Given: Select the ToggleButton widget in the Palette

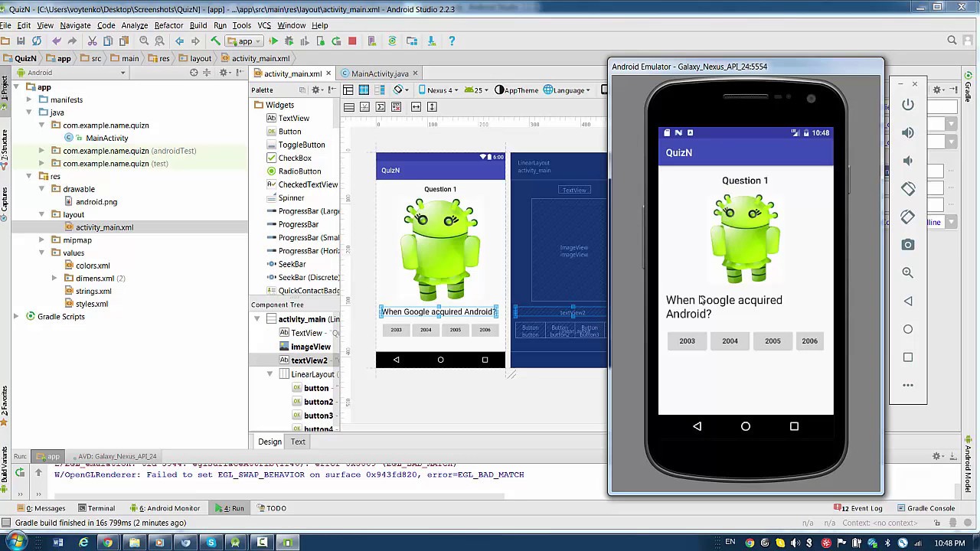Looking at the screenshot, I should (x=302, y=145).
